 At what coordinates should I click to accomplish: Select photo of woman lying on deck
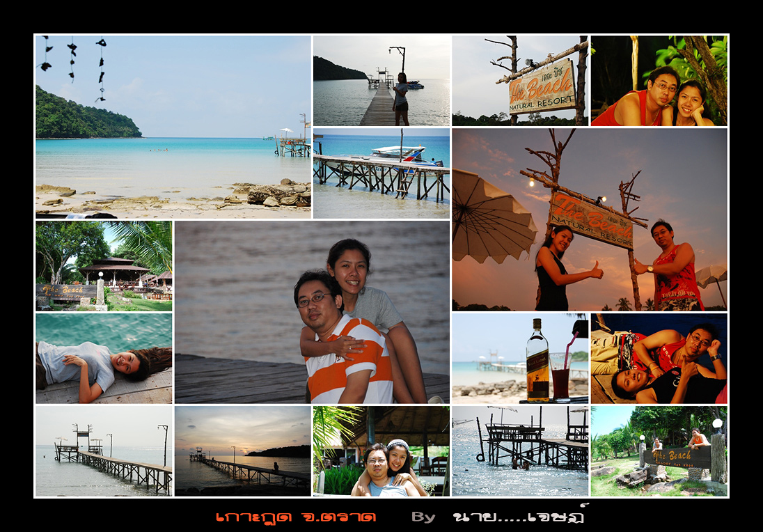point(104,358)
